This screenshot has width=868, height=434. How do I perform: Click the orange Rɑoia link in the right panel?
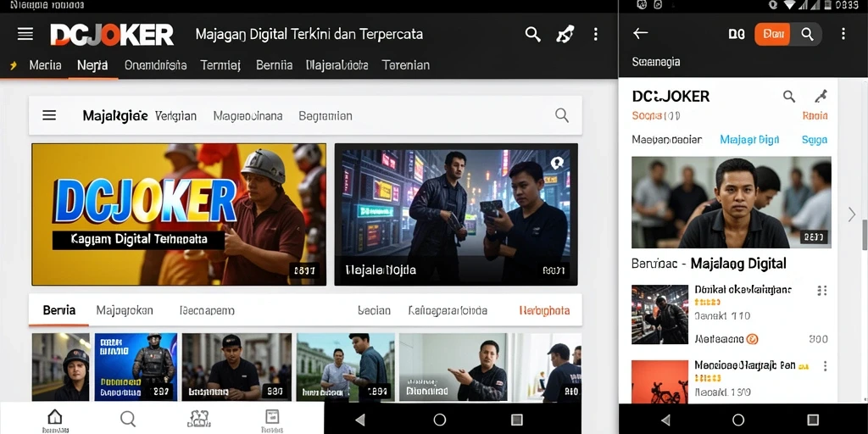click(815, 115)
